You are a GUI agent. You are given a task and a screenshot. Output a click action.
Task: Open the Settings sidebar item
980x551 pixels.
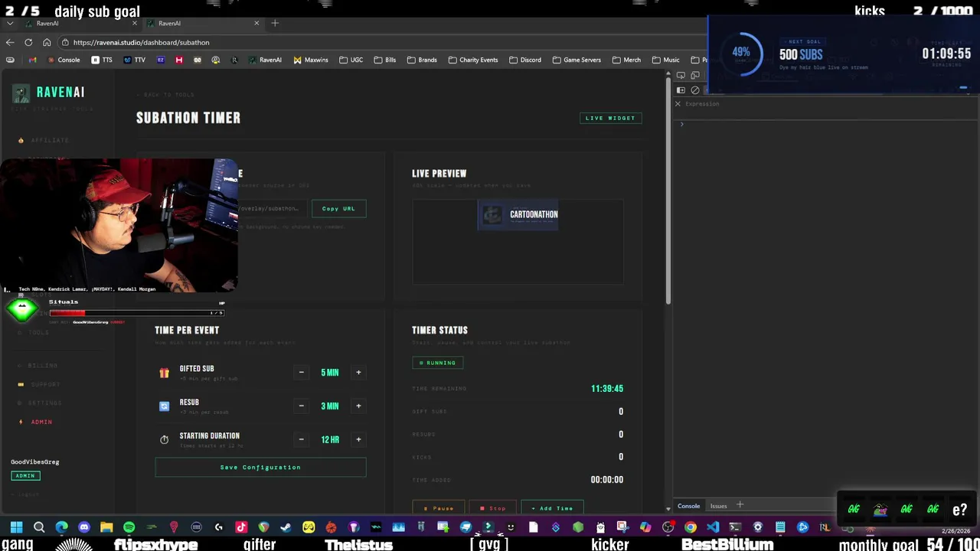point(40,403)
